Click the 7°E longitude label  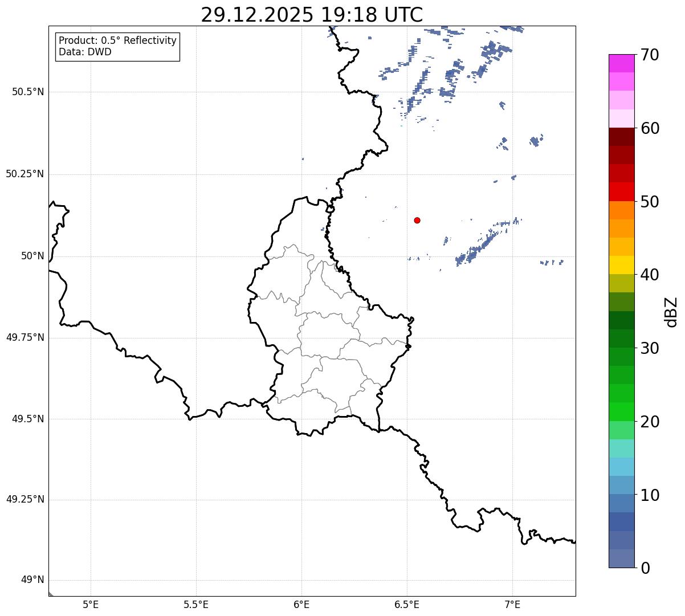point(512,605)
